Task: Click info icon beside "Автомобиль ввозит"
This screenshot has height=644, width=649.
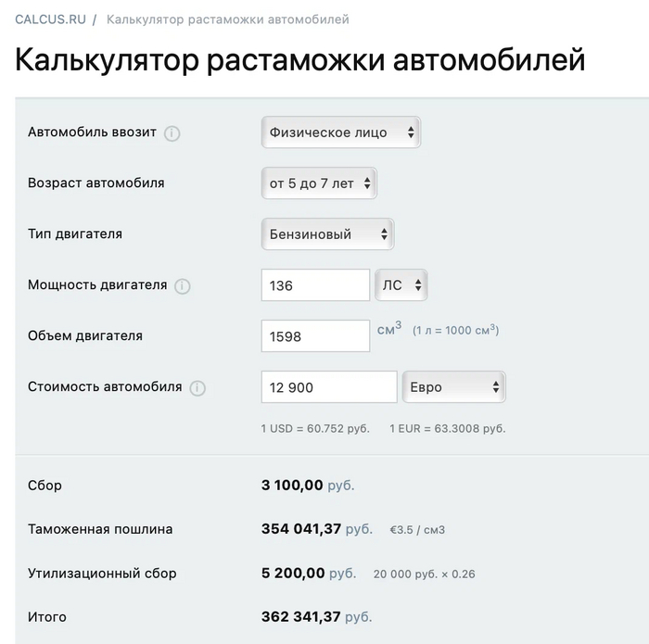Action: click(x=172, y=133)
